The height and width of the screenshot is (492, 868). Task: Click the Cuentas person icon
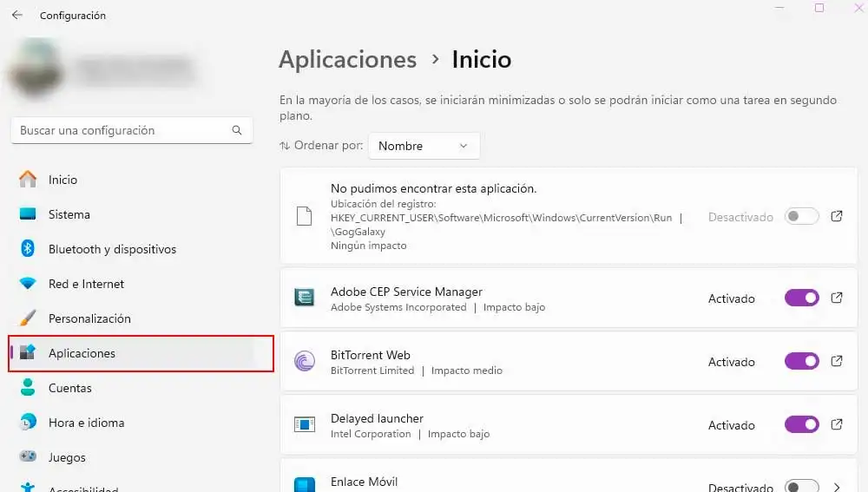point(28,387)
